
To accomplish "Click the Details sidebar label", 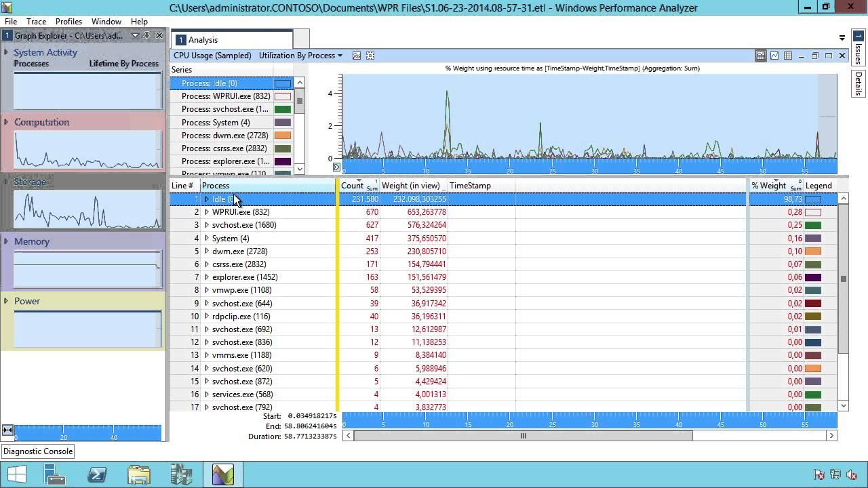I will click(x=860, y=83).
